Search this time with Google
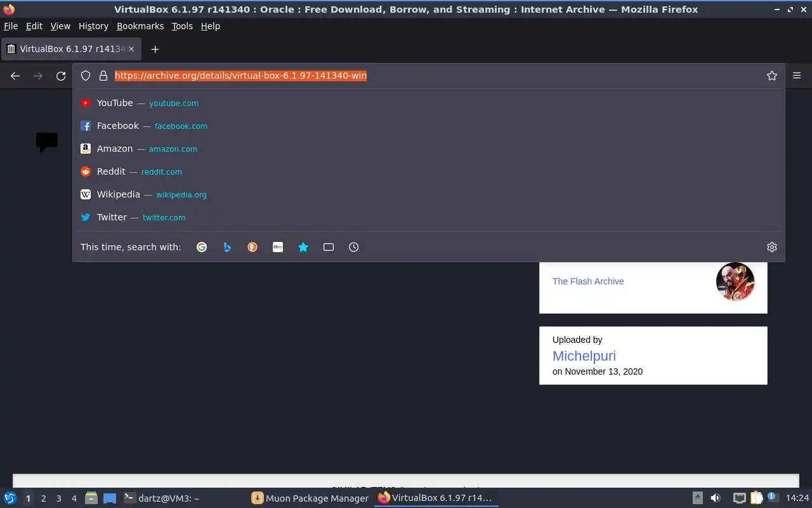 [202, 247]
